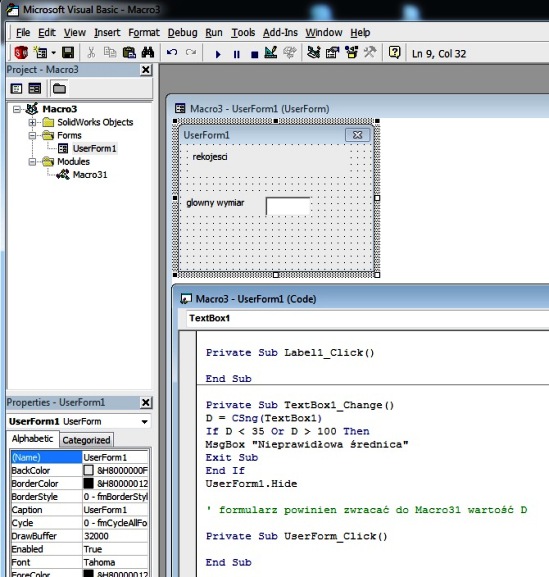Click the DrawBuffer value 32000

point(116,536)
